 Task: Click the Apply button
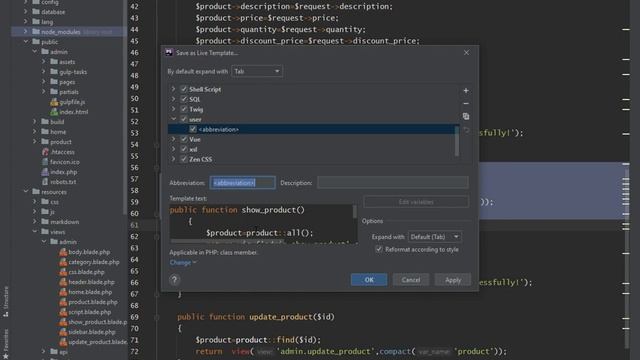pos(453,280)
